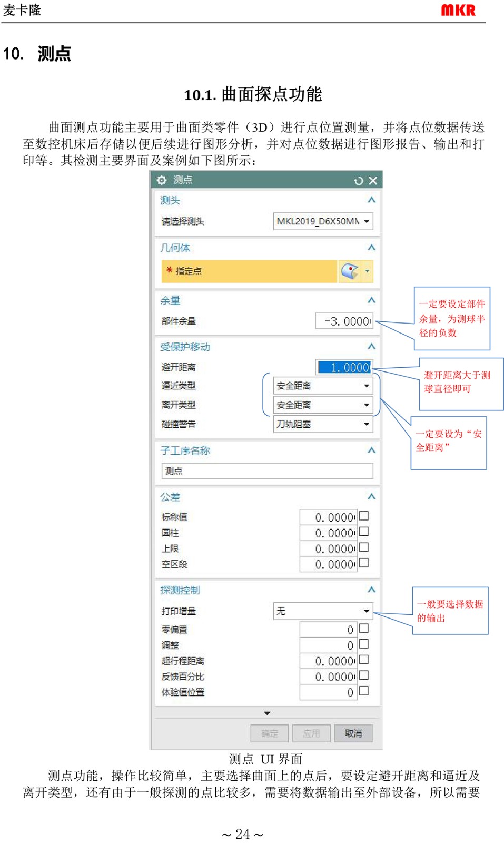Open the 逼近类型 dropdown

323,386
